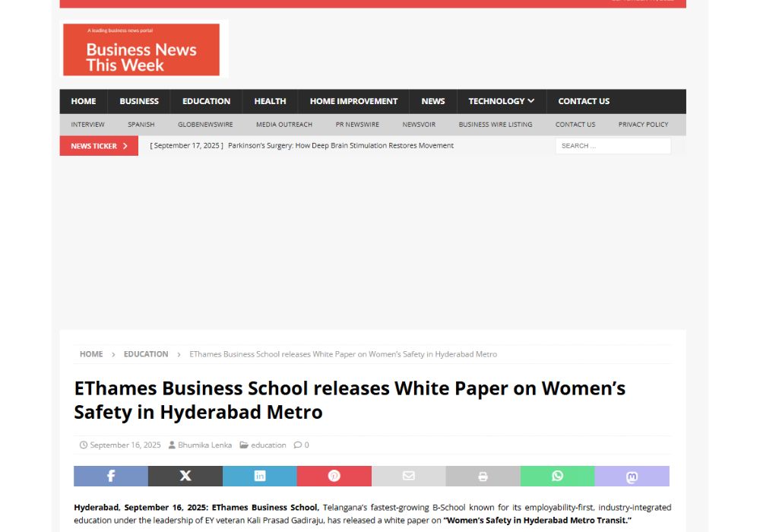Screen dimensions: 760x532
Task: Share article on Mastodon
Action: [x=632, y=476]
